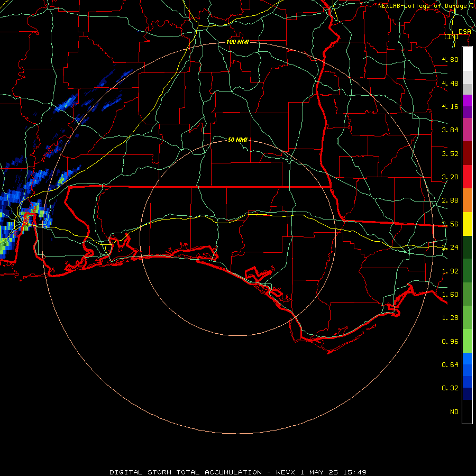
Task: Select the yellow swatch beside 2.56
Action: [467, 224]
